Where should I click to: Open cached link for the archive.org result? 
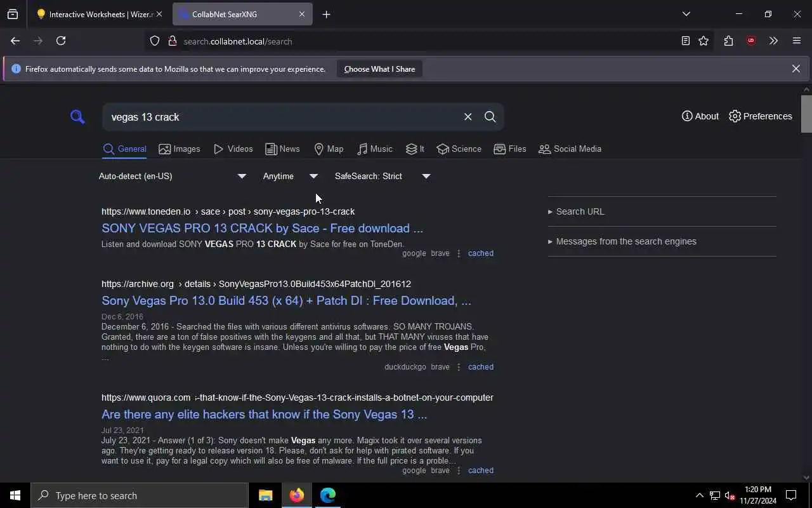[480, 367]
